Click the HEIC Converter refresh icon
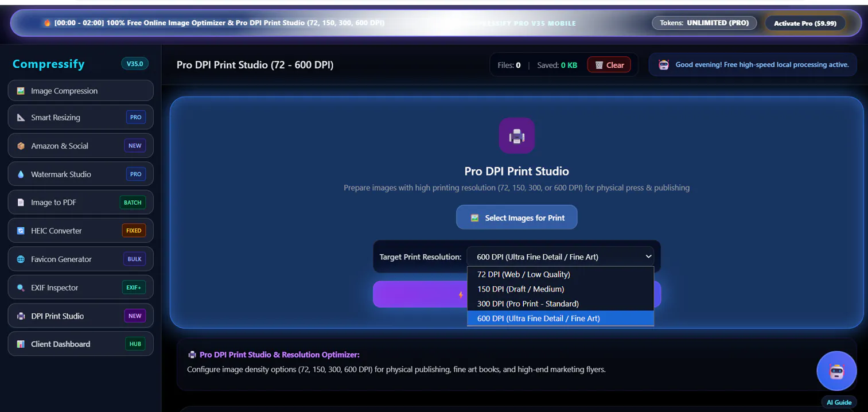Viewport: 868px width, 412px height. tap(21, 231)
